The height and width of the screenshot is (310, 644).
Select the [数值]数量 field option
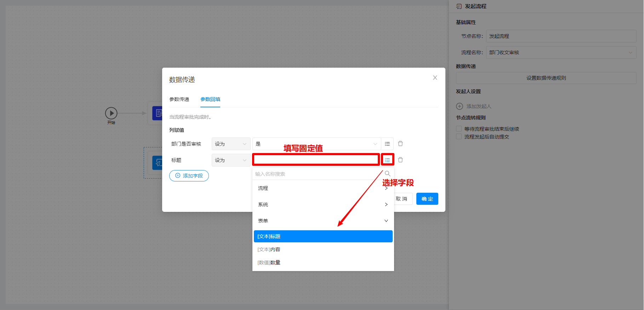pyautogui.click(x=269, y=263)
